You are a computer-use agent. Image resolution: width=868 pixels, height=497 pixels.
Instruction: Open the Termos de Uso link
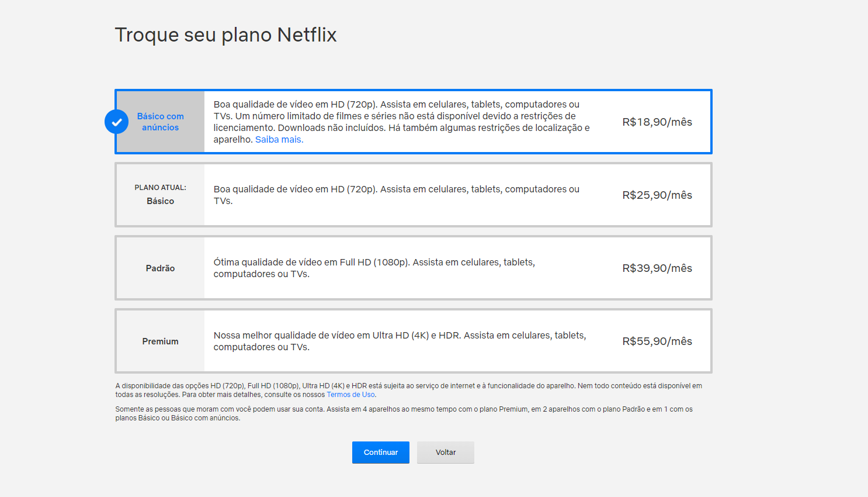coord(350,395)
